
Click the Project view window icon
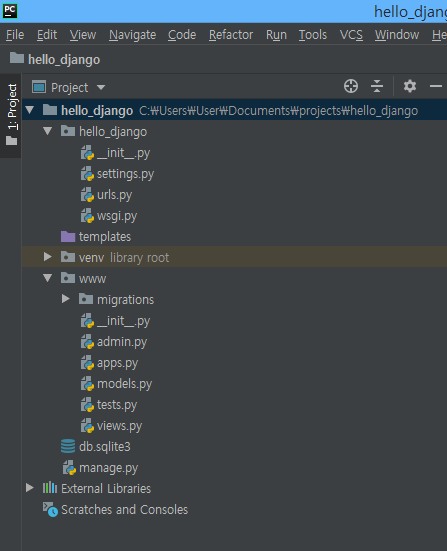tap(39, 87)
